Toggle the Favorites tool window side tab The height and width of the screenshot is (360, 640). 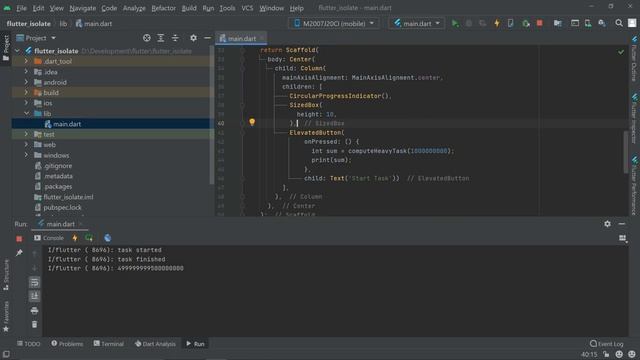[6, 317]
